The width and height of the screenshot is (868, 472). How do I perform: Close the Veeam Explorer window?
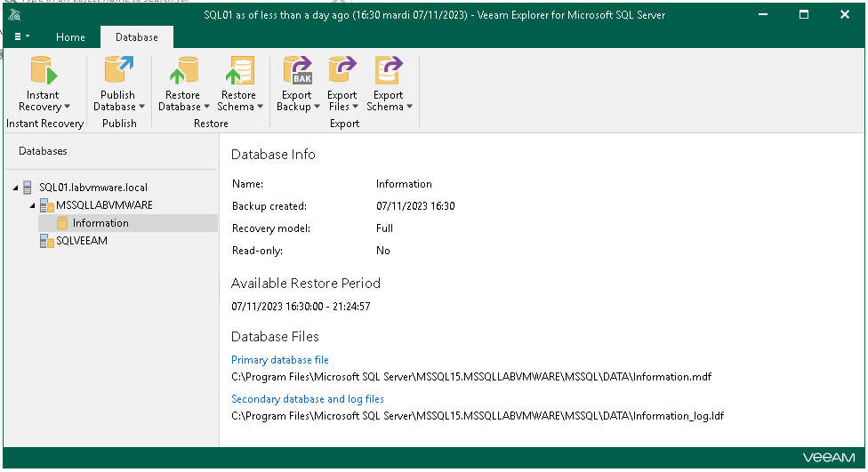(x=845, y=15)
